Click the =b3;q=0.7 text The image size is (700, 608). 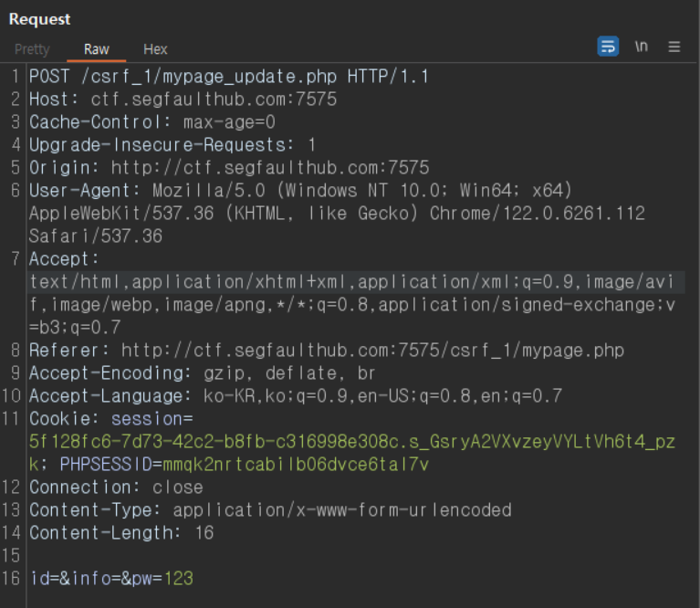[75, 327]
